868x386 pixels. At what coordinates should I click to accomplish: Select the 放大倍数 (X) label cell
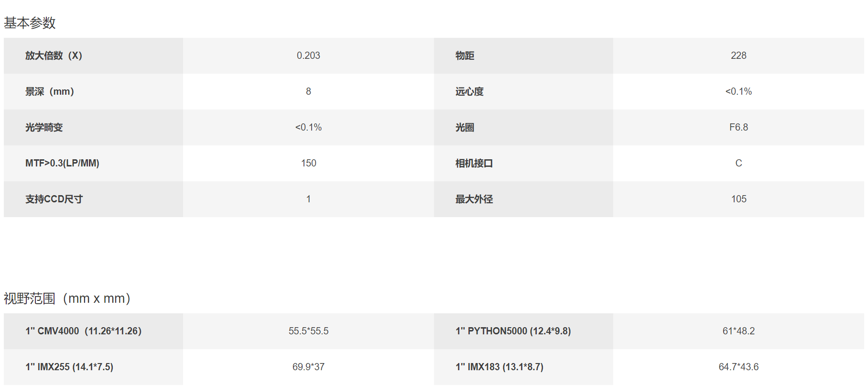coord(93,55)
